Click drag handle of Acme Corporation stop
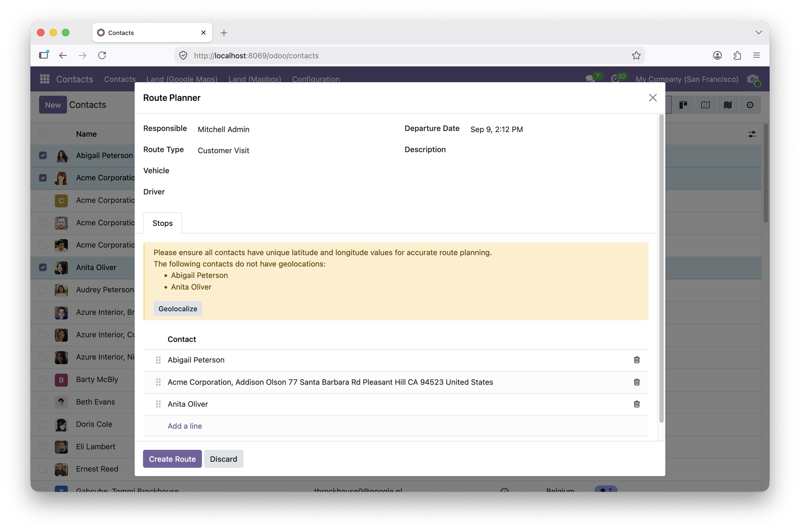This screenshot has width=800, height=532. point(158,382)
